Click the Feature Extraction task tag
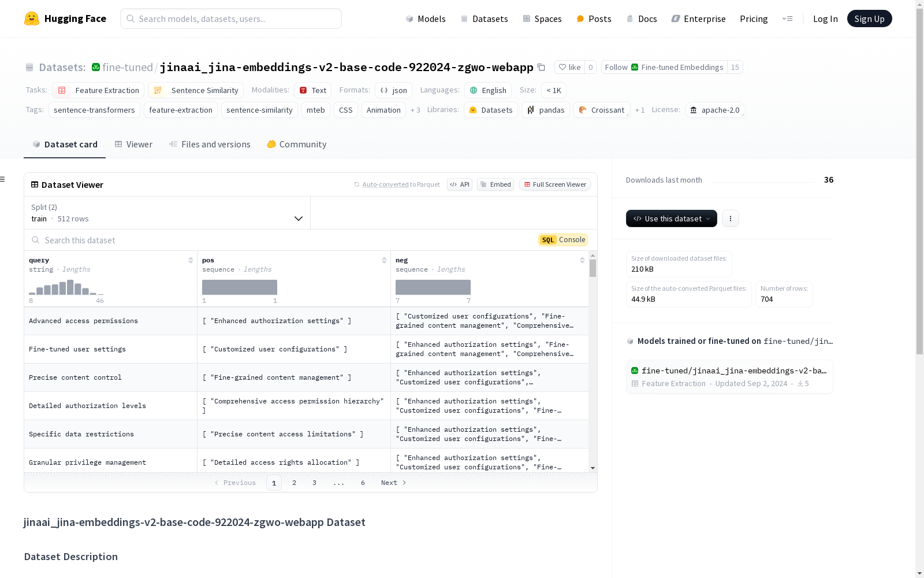This screenshot has width=924, height=578. point(98,90)
